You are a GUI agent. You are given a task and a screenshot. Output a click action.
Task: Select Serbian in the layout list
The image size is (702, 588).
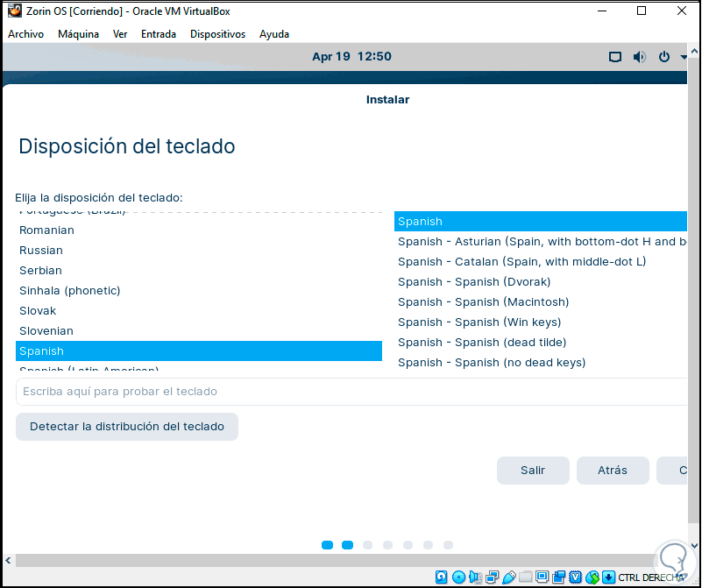click(199, 270)
